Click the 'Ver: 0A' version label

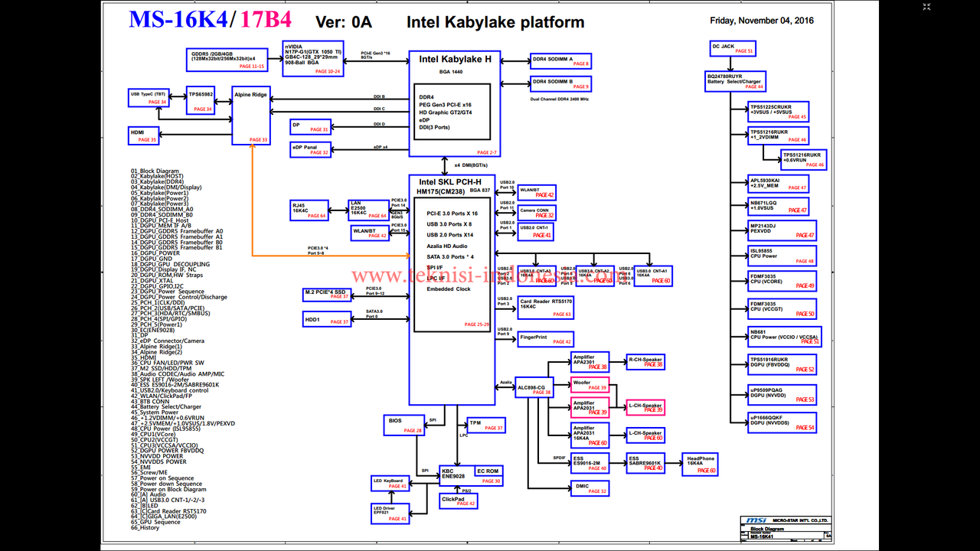(343, 23)
